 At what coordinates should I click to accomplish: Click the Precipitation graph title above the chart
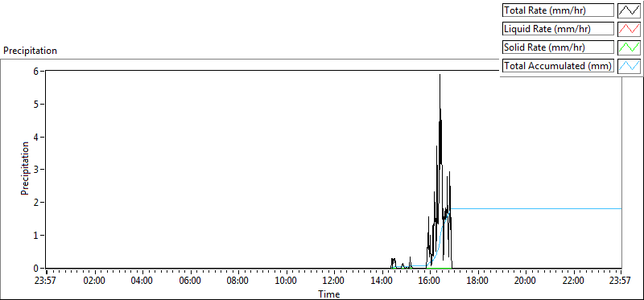pos(30,51)
